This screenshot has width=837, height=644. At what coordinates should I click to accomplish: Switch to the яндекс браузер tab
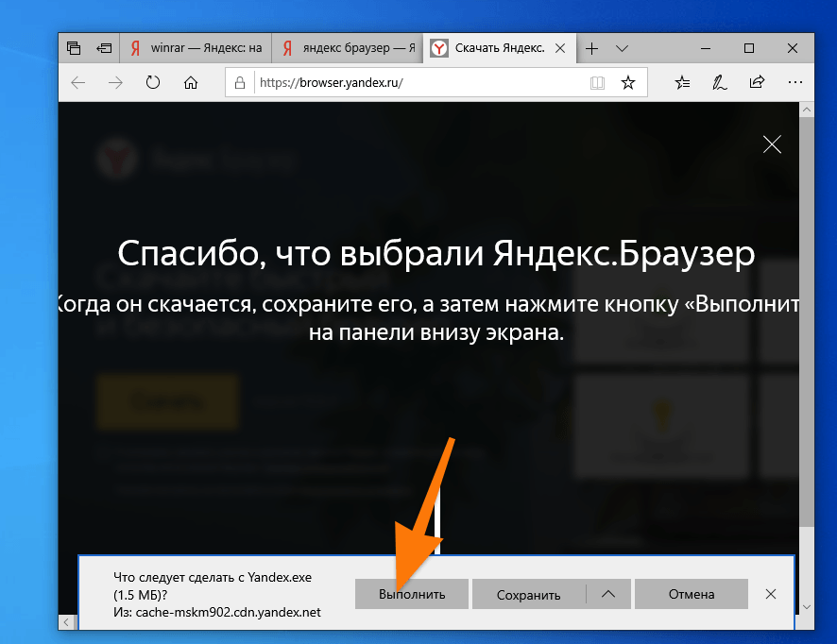click(348, 48)
